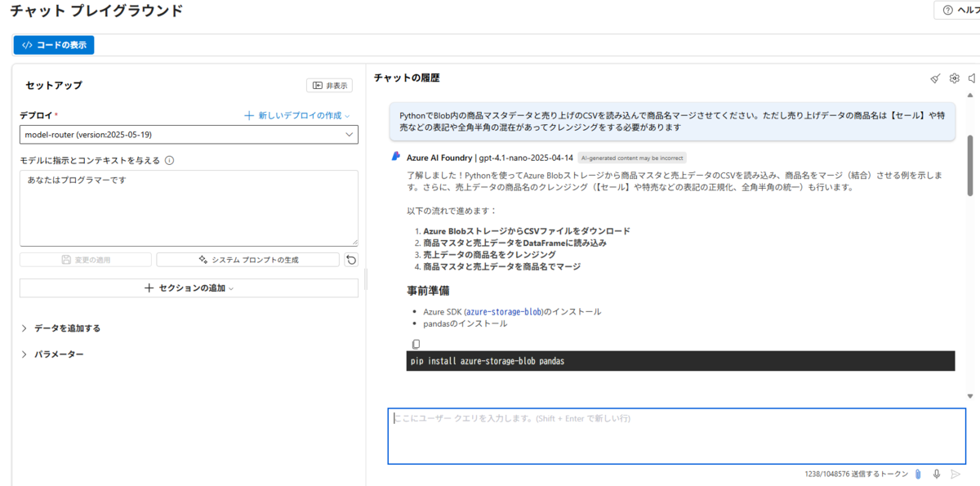Create a new deployment via 新しいデプロイの作成
This screenshot has width=980, height=486.
click(297, 116)
